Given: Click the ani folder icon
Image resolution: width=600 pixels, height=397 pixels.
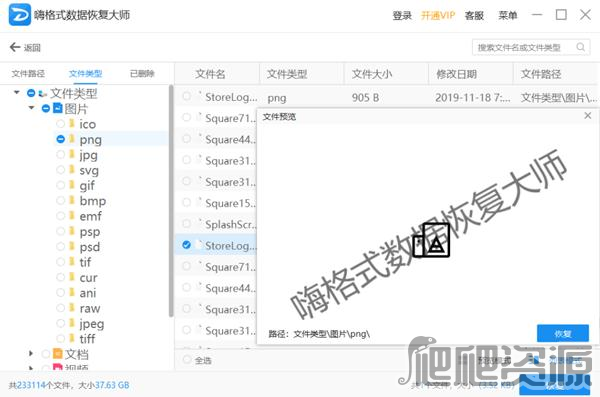Looking at the screenshot, I should click(x=71, y=292).
